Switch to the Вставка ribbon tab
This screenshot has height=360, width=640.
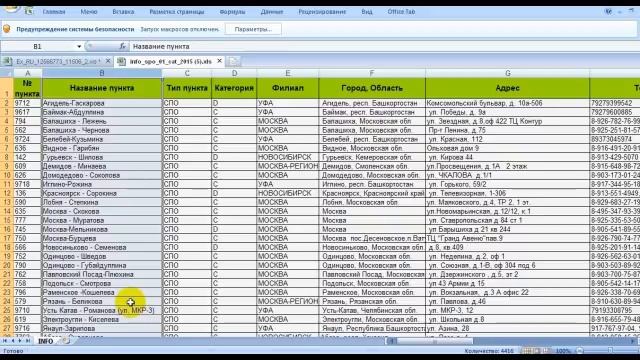coord(123,12)
